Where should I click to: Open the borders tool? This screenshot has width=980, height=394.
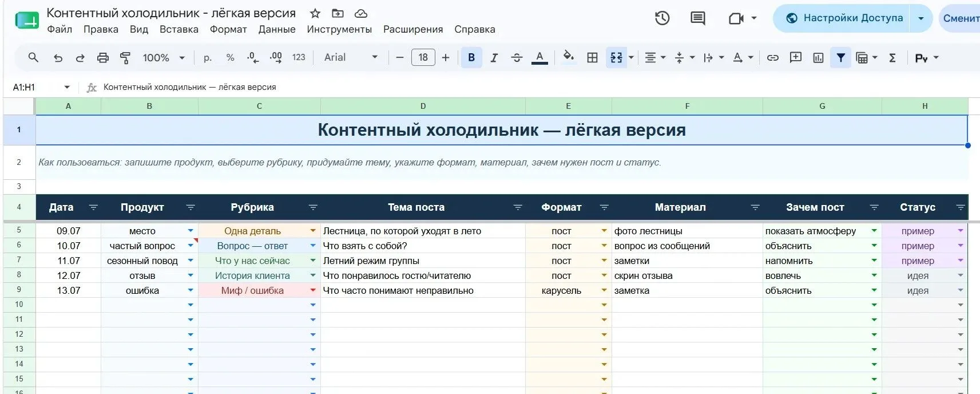593,57
